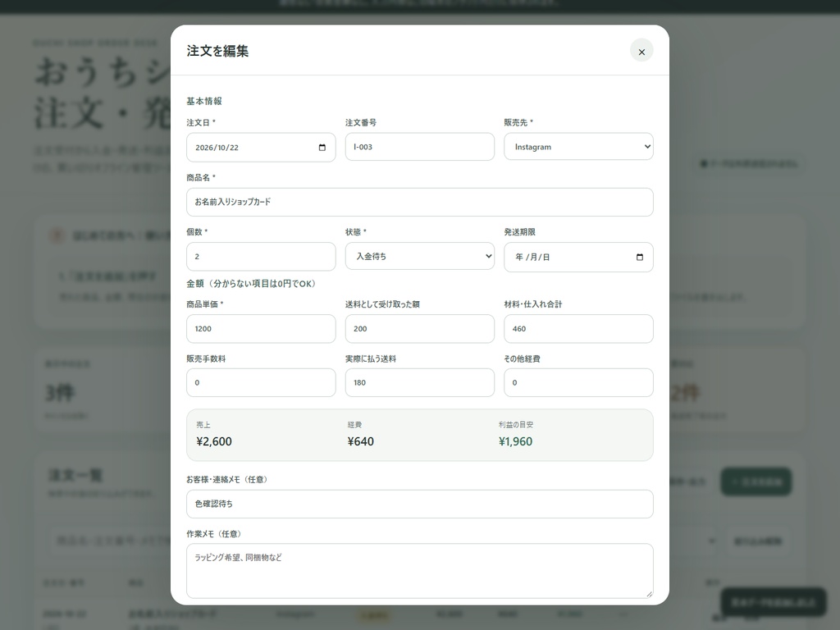Open the 状態 dropdown showing 入金待ち
The height and width of the screenshot is (630, 840).
(419, 256)
